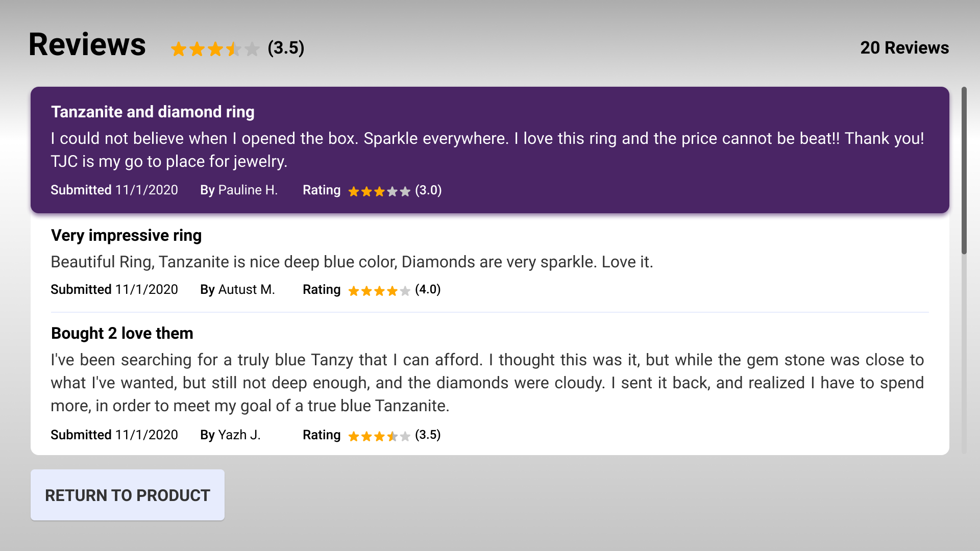Click the '20 Reviews' count label
The image size is (980, 551).
[904, 47]
